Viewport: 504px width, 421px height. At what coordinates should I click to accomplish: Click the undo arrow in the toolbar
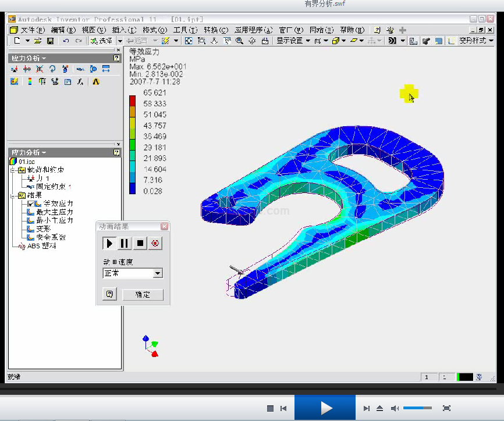(x=65, y=41)
